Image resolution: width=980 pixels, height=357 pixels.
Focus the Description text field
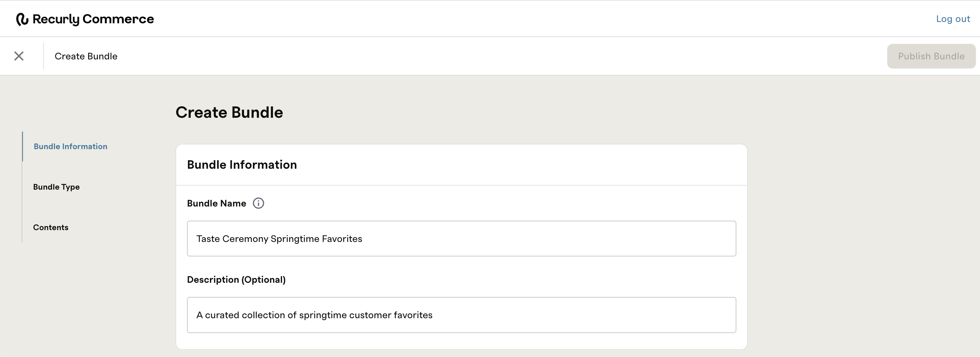click(461, 315)
